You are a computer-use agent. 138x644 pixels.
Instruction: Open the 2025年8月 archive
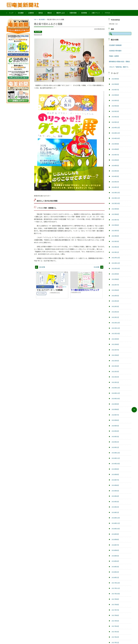(115, 84)
